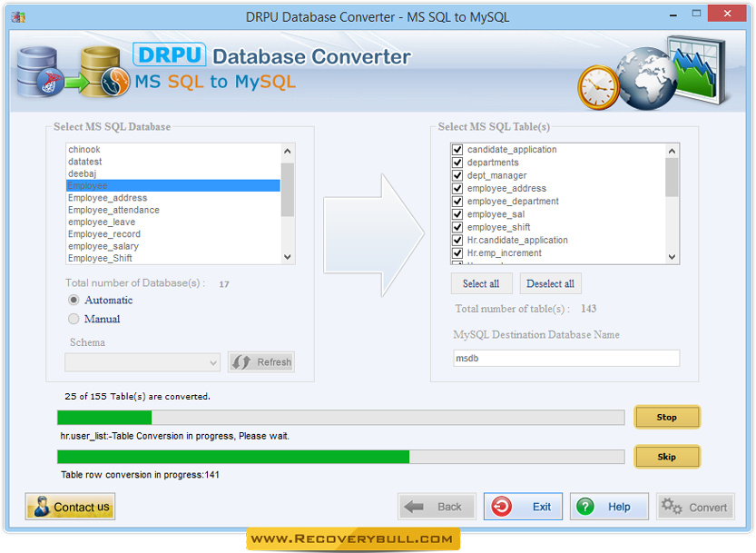This screenshot has width=756, height=553.
Task: Click the app icon in title bar
Action: (18, 17)
